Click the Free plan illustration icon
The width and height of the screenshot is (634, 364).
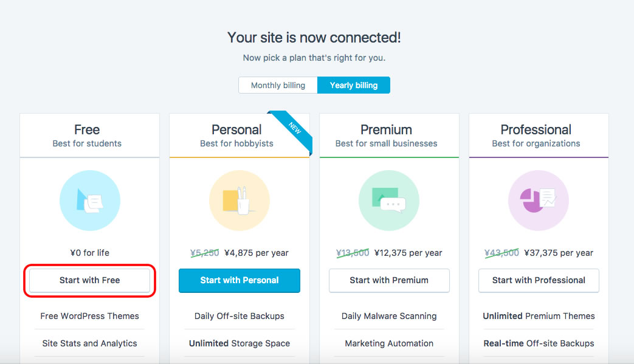coord(89,201)
